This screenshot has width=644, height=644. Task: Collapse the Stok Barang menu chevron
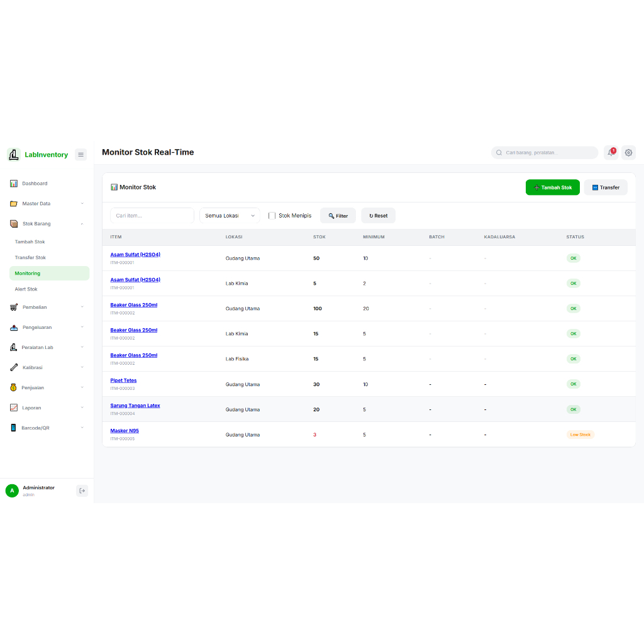point(82,223)
